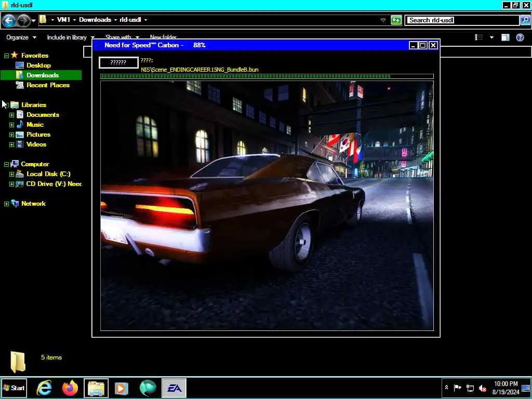Minimize the Need for Speed Carbon installer
This screenshot has width=532, height=399.
(413, 45)
